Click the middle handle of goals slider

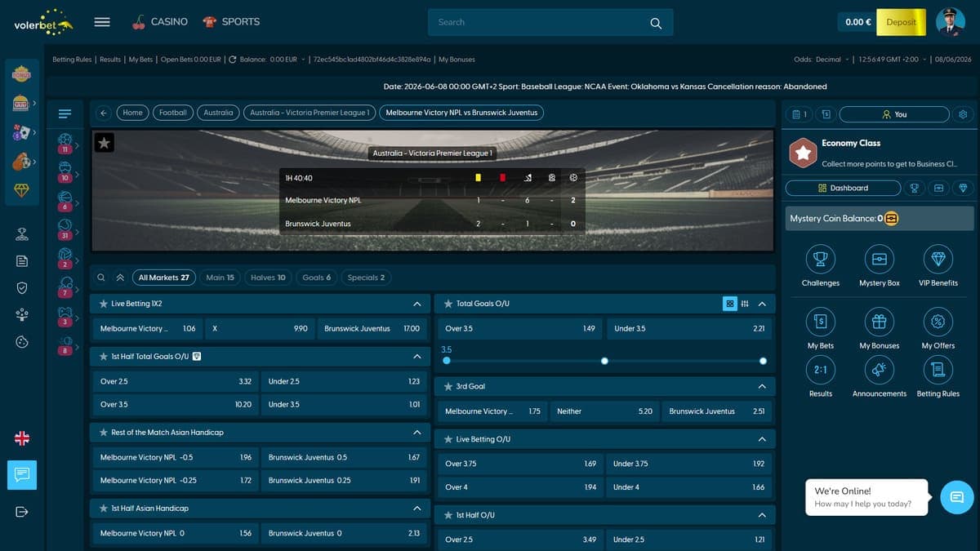point(604,361)
